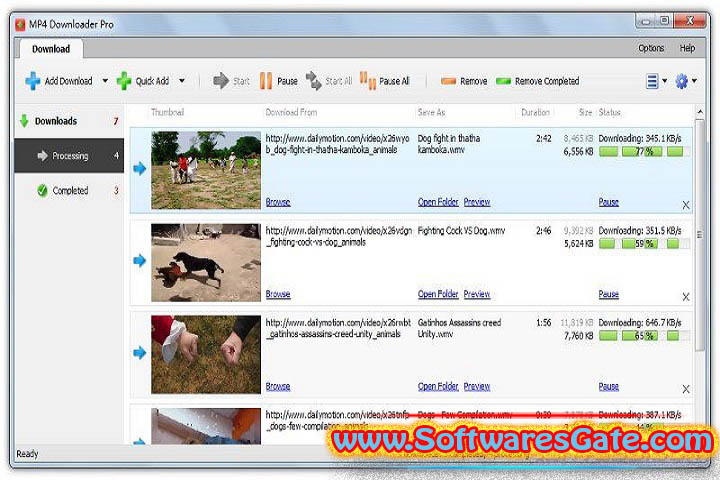This screenshot has height=480, width=720.
Task: Expand the settings gear dropdown arrow
Action: [x=694, y=81]
